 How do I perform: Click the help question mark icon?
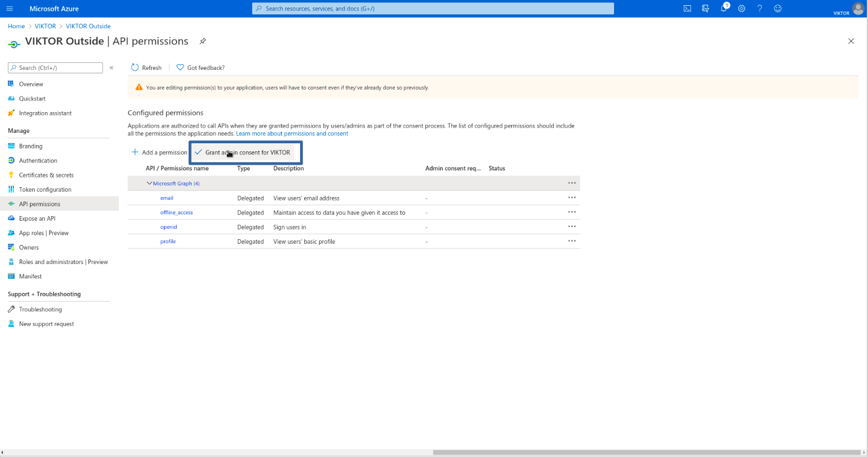(759, 9)
